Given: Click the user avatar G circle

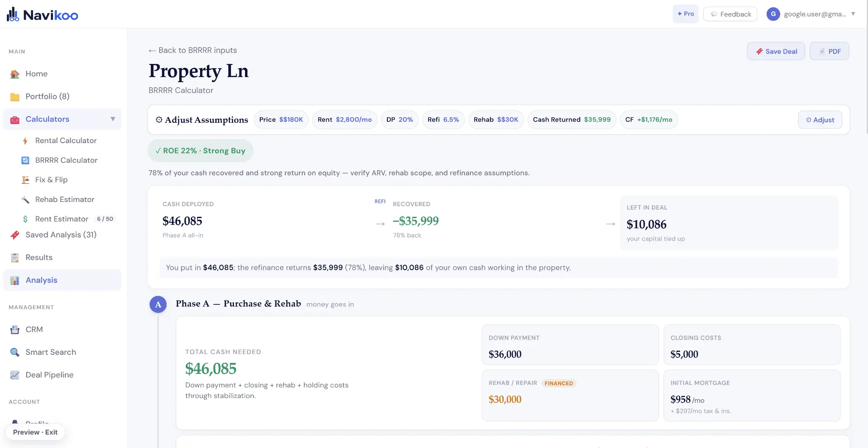Looking at the screenshot, I should tap(773, 14).
